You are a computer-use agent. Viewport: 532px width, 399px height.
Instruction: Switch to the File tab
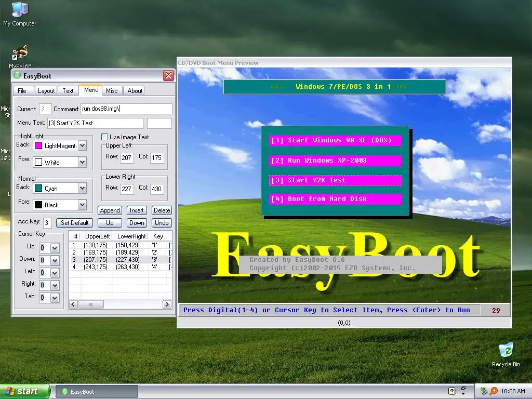(22, 90)
